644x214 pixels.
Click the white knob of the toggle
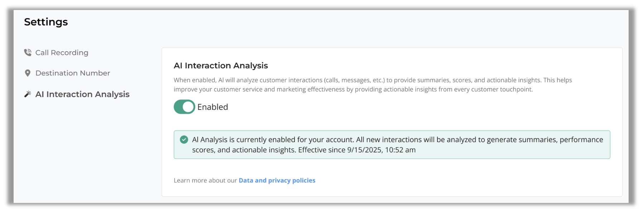(188, 107)
